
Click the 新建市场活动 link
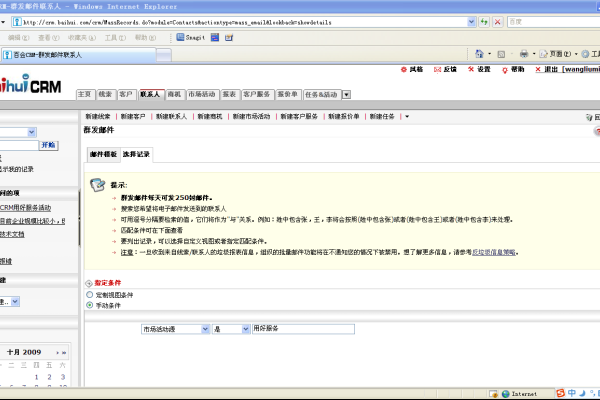click(252, 116)
